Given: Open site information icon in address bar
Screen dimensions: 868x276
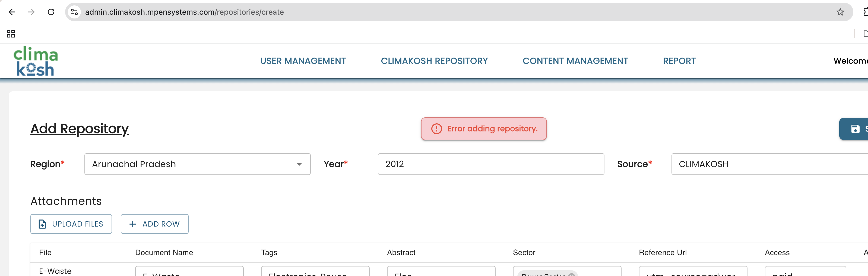Looking at the screenshot, I should click(74, 12).
